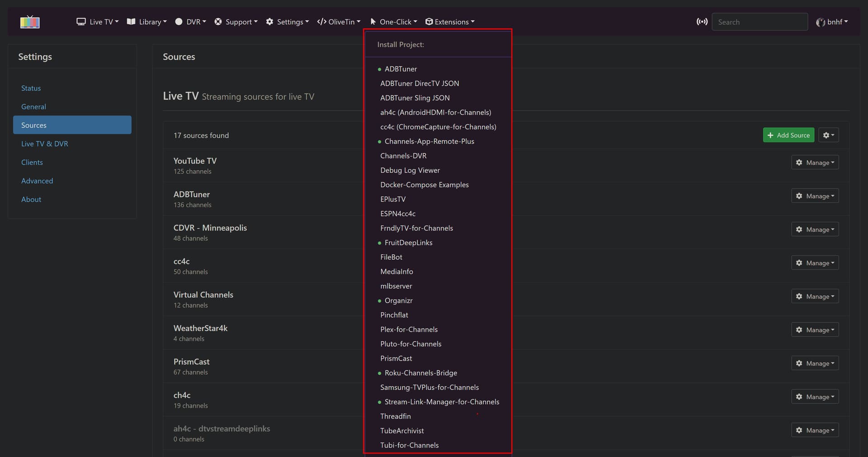Image resolution: width=868 pixels, height=457 pixels.
Task: Open the sources gear options next to Add Source
Action: (828, 135)
